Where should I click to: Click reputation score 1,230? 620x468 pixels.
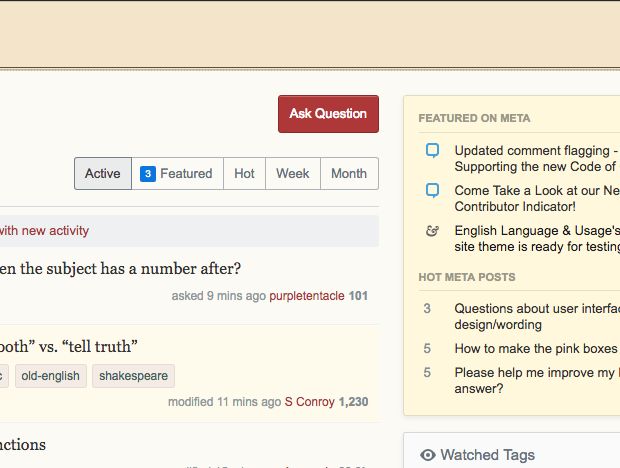pyautogui.click(x=353, y=402)
